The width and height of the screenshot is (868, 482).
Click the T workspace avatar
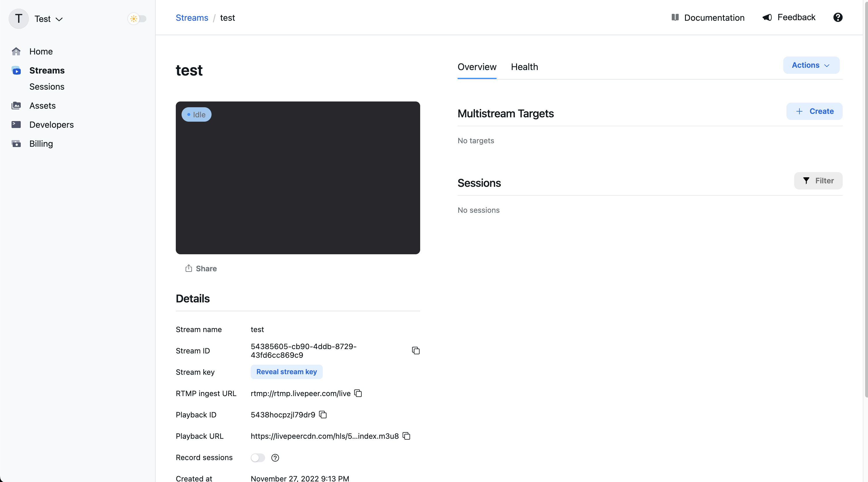coord(19,18)
